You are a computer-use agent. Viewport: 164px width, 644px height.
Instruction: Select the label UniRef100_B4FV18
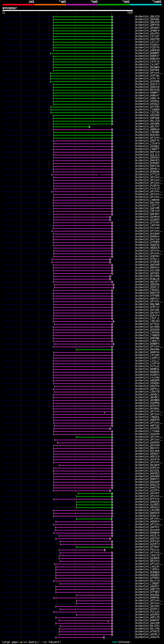(147, 152)
